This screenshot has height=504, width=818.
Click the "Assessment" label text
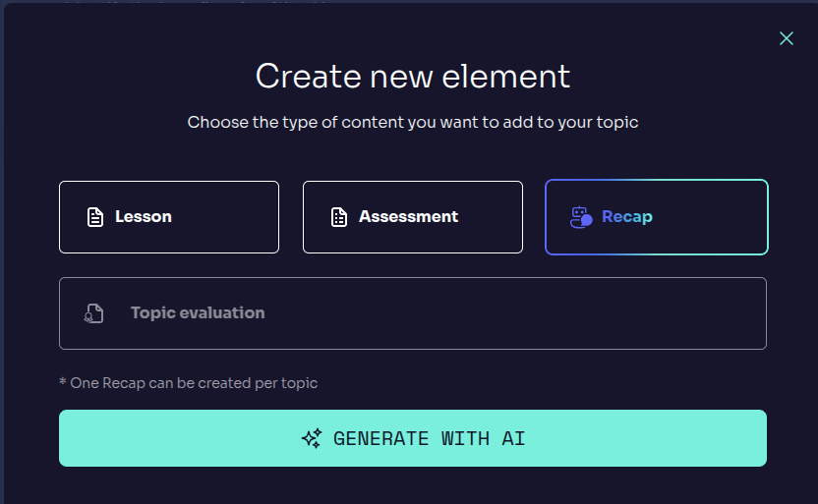(x=408, y=217)
